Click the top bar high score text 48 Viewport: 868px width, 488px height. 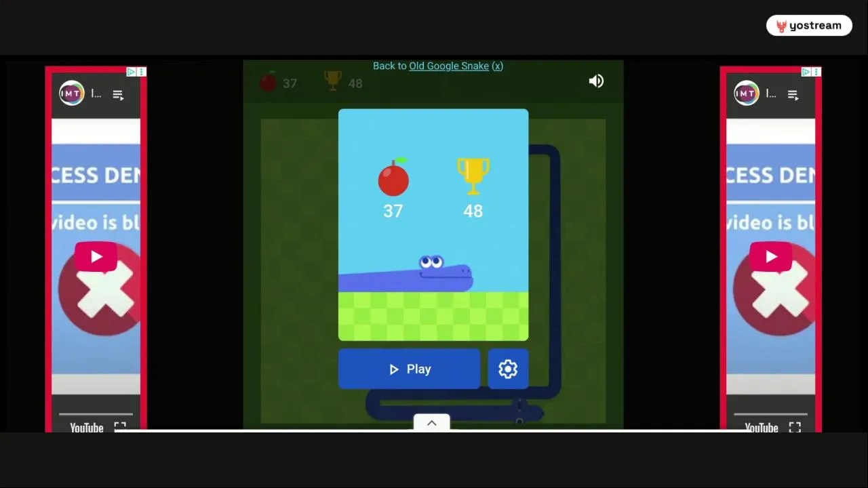355,83
